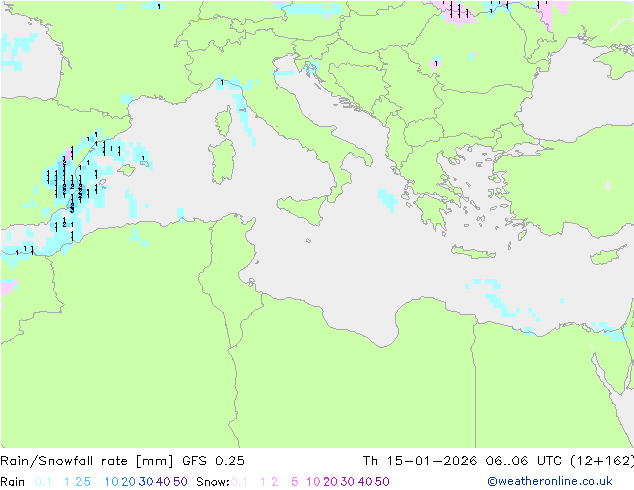
Task: Click the island of Sardinia on map
Action: [x=222, y=161]
